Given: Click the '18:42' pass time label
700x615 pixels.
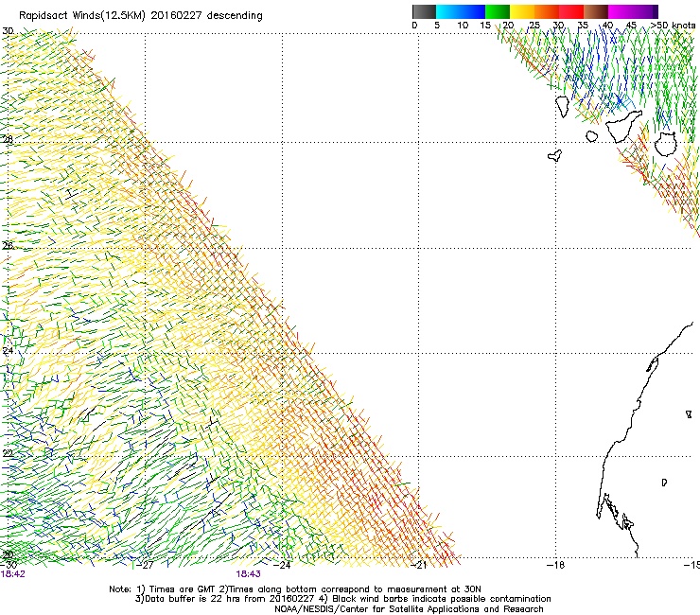Looking at the screenshot, I should click(x=13, y=574).
